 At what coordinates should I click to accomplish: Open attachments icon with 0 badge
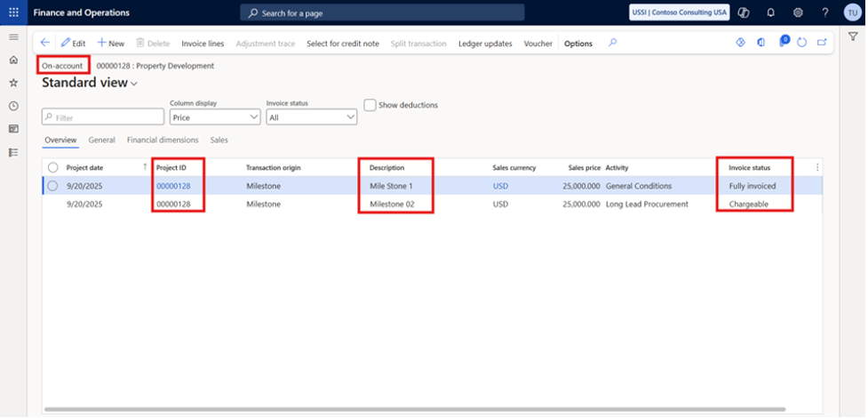783,42
